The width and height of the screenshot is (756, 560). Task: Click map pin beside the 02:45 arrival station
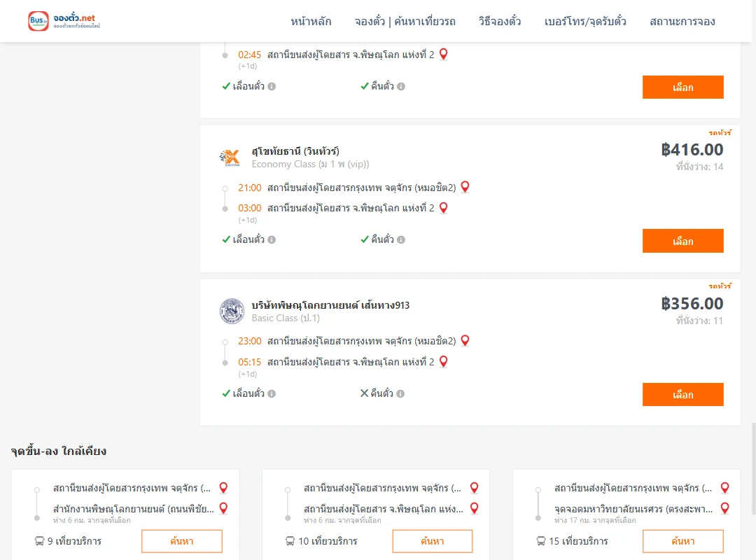click(x=444, y=54)
